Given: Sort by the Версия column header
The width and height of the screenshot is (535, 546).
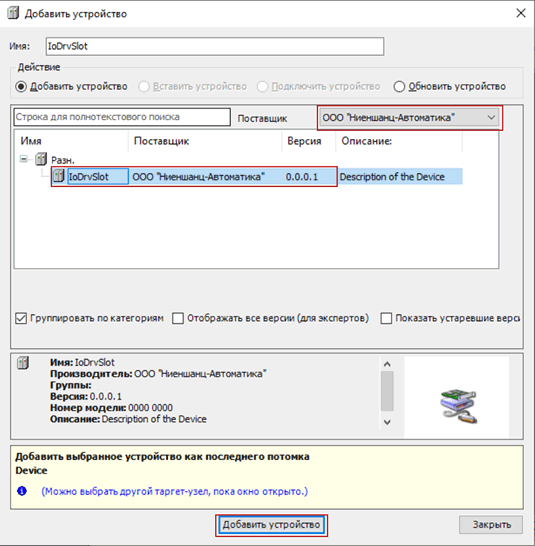Looking at the screenshot, I should click(309, 141).
